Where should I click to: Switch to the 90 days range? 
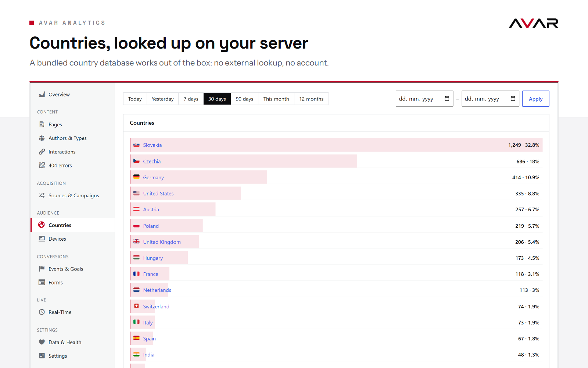[244, 99]
